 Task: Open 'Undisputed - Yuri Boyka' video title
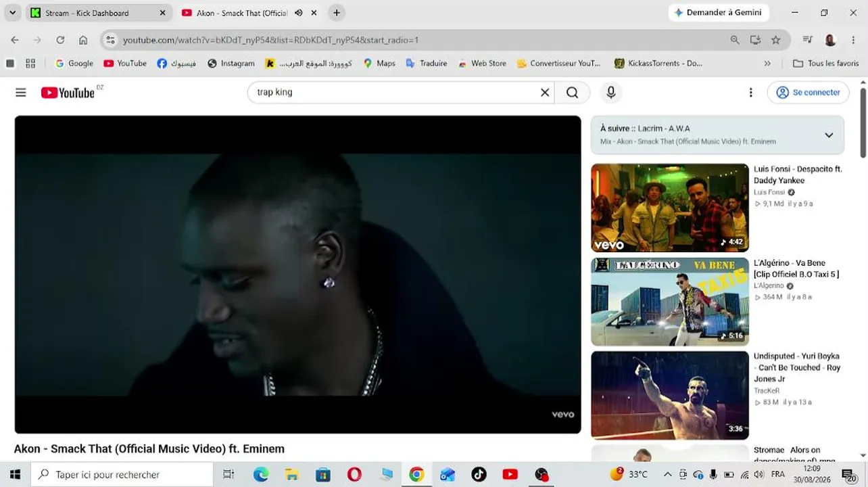(797, 367)
